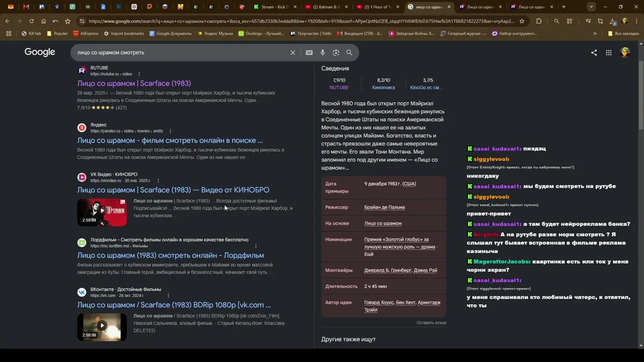This screenshot has width=644, height=362.
Task: Click the star icon left of the address bar
Action: pyautogui.click(x=67, y=21)
